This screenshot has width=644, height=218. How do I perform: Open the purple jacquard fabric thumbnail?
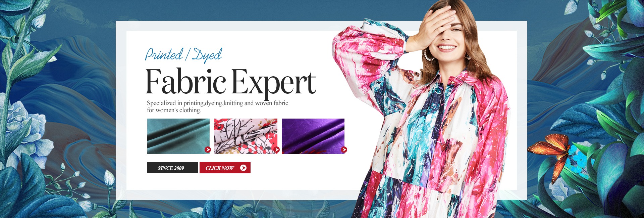313,136
